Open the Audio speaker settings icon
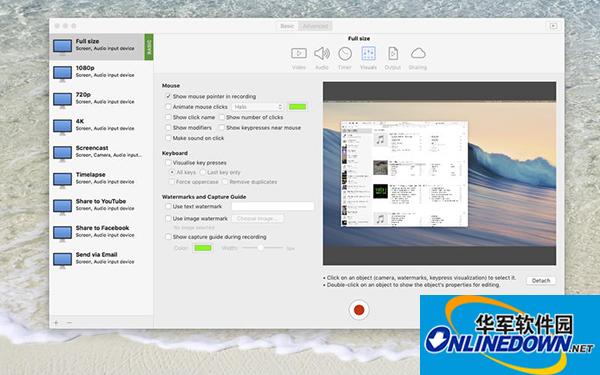Viewport: 600px width, 375px height. pos(322,54)
